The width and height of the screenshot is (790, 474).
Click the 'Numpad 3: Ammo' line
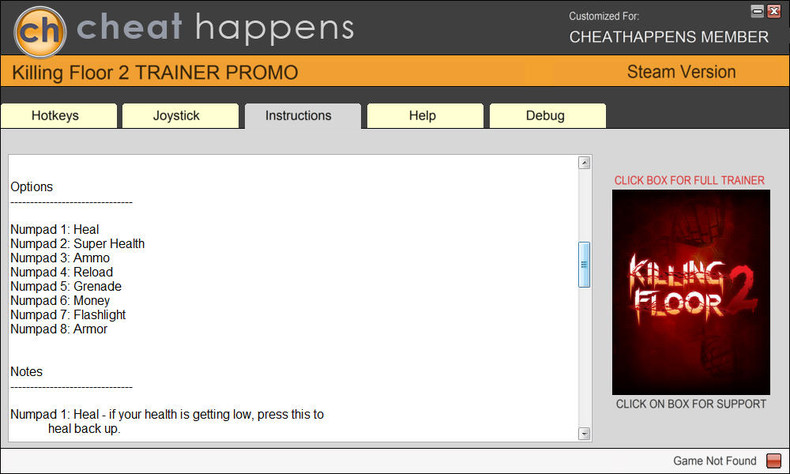60,258
